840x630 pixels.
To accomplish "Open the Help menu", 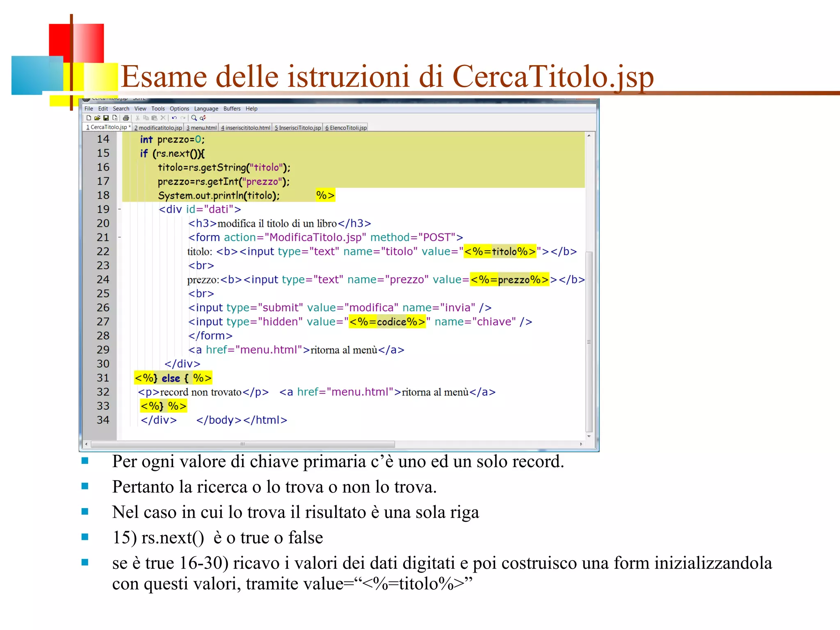I will click(x=251, y=109).
